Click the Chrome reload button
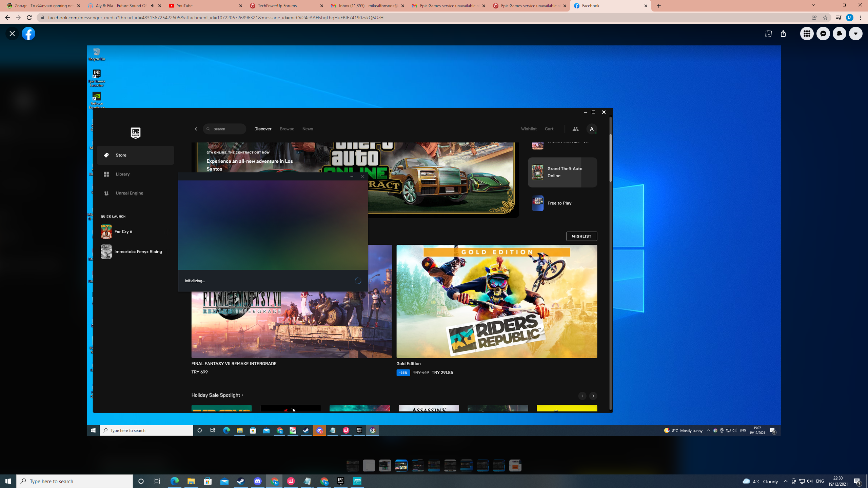The image size is (868, 488). point(29,18)
